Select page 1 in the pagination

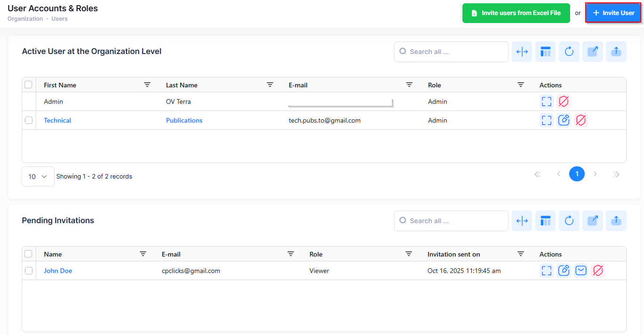click(x=577, y=174)
